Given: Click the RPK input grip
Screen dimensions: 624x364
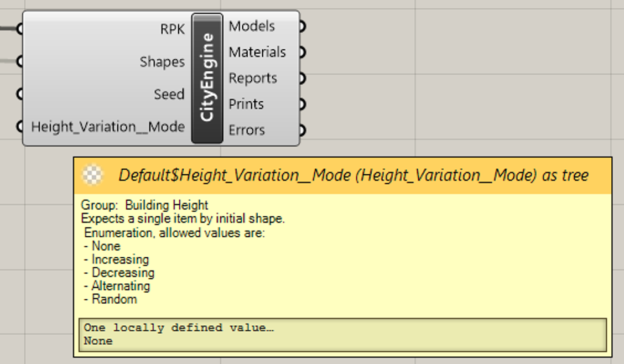Looking at the screenshot, I should coord(20,29).
